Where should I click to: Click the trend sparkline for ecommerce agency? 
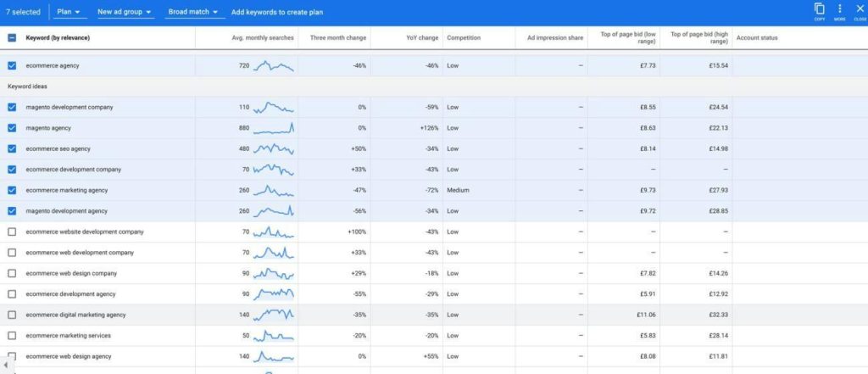[x=273, y=65]
